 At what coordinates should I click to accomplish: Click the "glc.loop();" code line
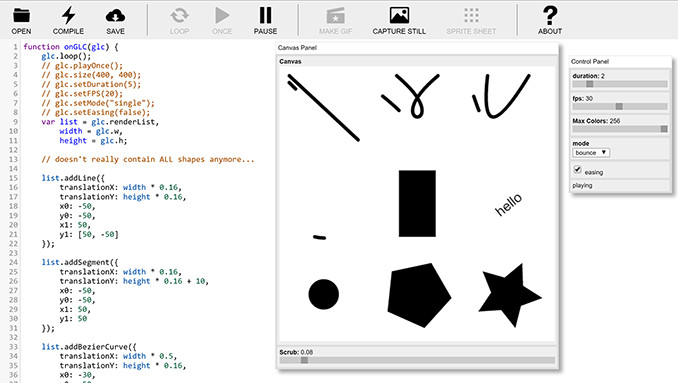[66, 56]
